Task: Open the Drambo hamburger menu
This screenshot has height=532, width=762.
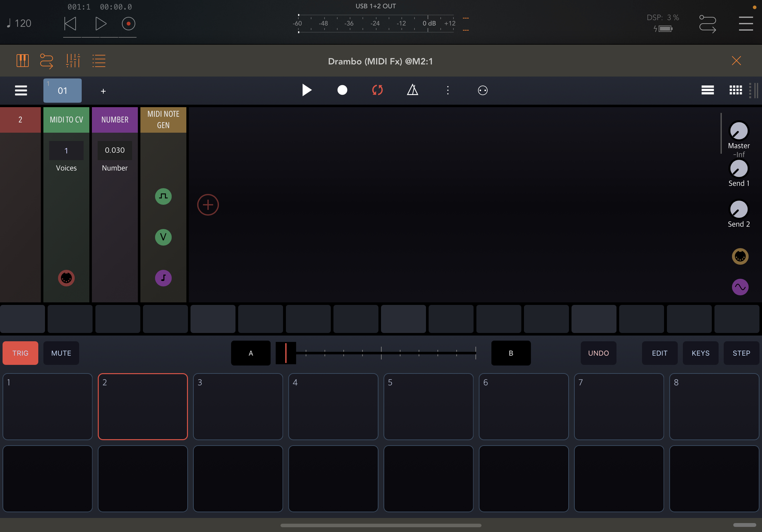Action: pyautogui.click(x=21, y=90)
